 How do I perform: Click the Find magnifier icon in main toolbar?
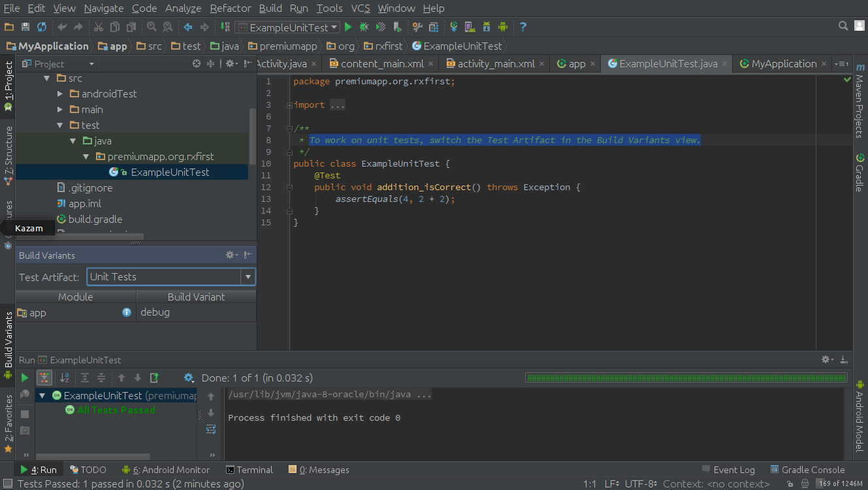tap(152, 27)
